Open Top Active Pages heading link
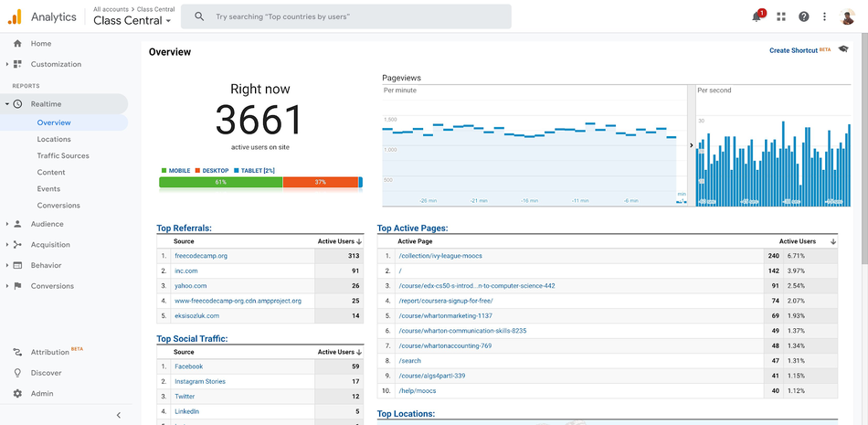This screenshot has height=425, width=868. coord(412,228)
